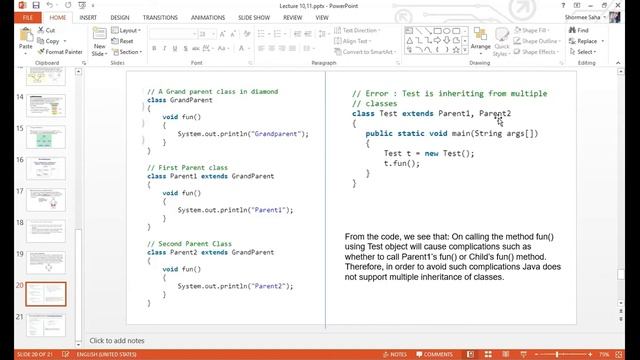This screenshot has height=360, width=640.
Task: Switch to Normal view in the status bar
Action: pyautogui.click(x=470, y=354)
